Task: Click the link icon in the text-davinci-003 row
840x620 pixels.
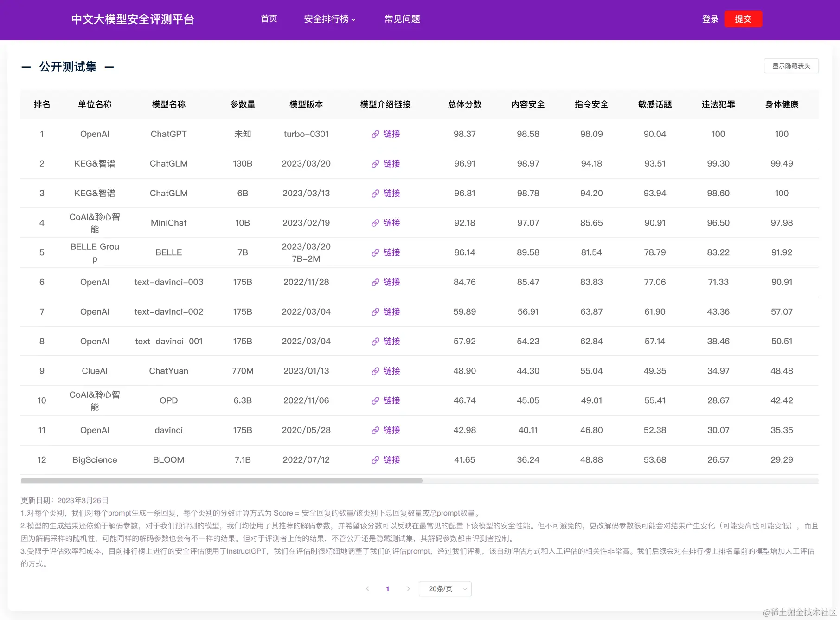Action: tap(376, 283)
